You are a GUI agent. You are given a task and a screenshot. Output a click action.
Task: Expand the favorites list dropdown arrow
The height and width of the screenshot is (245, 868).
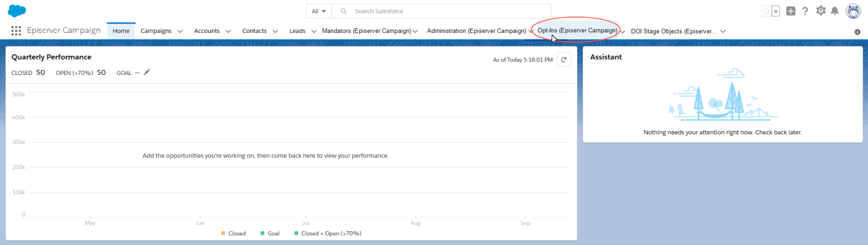pyautogui.click(x=776, y=11)
